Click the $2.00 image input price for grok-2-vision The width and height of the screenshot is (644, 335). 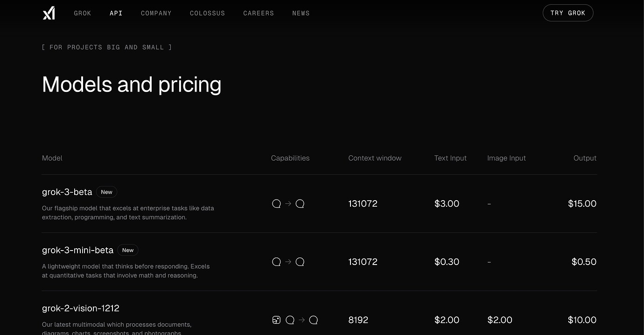(500, 320)
